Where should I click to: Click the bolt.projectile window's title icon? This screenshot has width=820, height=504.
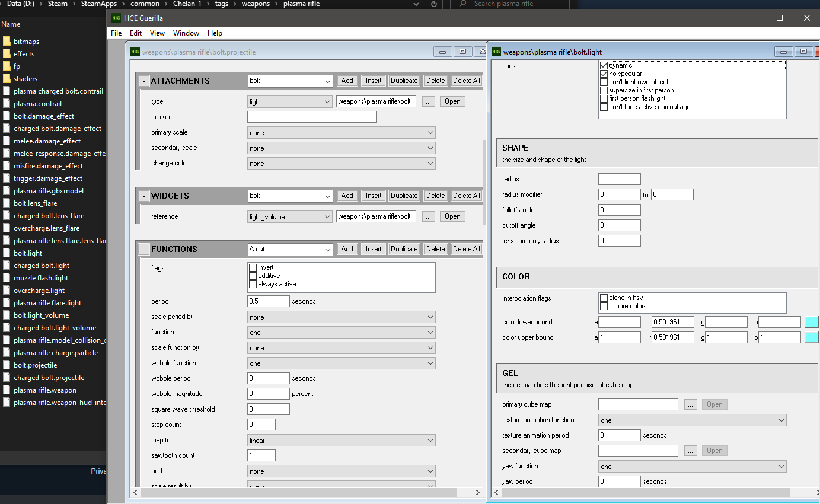135,52
